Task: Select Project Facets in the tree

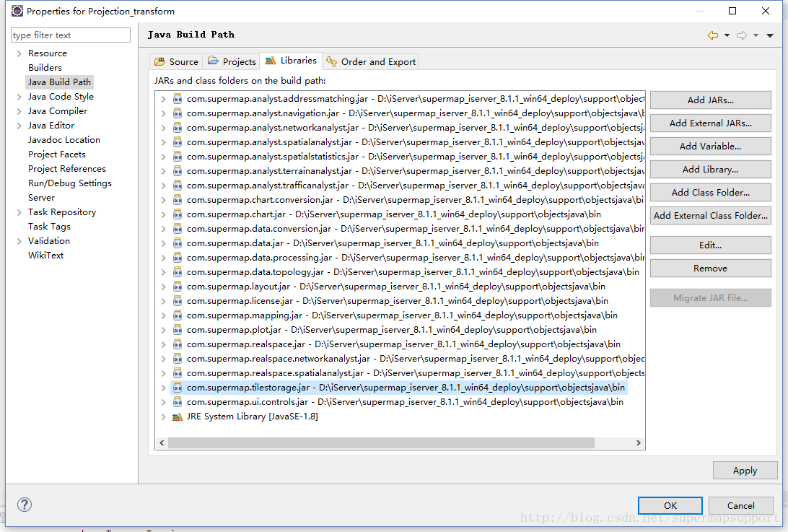Action: 57,154
